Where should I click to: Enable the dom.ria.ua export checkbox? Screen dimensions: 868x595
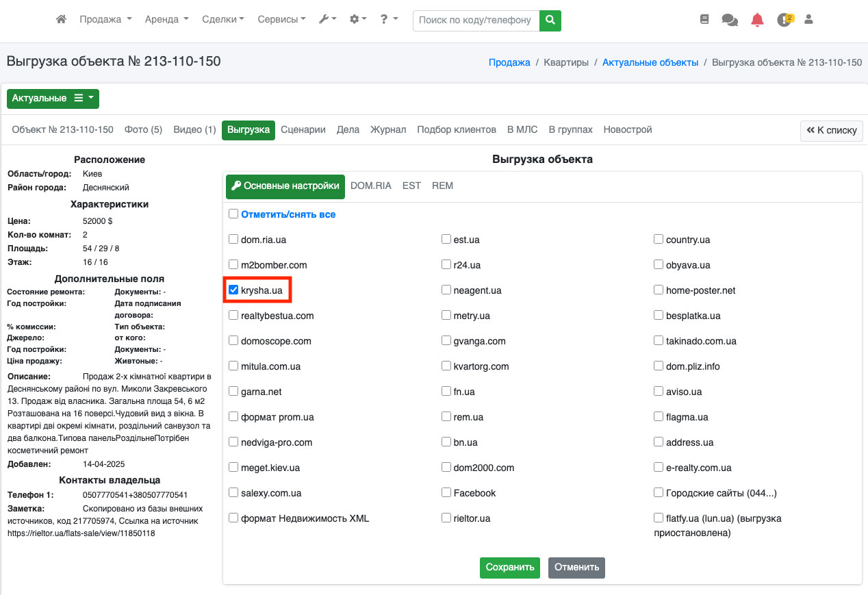[x=233, y=240]
